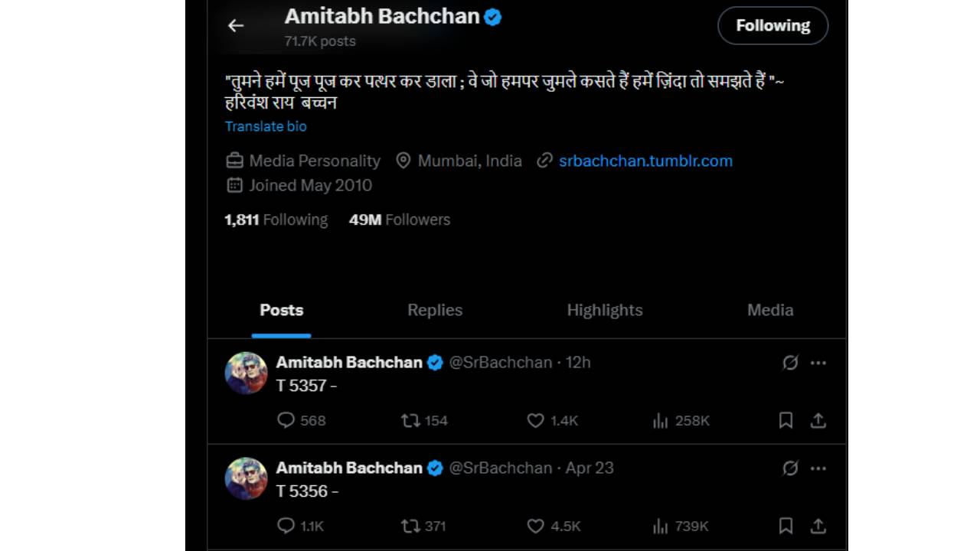Bookmark the T 5357 post
The image size is (980, 551).
786,420
